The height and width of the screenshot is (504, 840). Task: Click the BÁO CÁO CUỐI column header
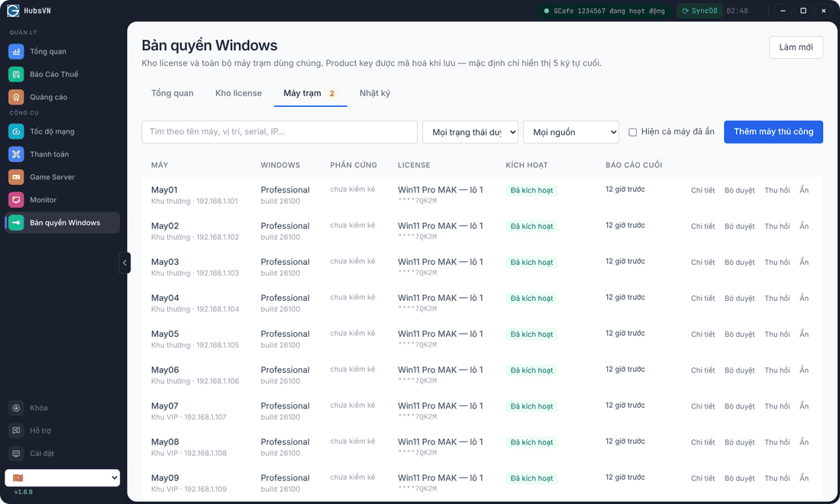(634, 165)
